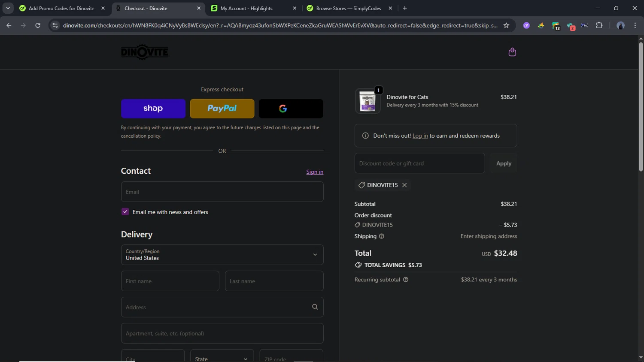Click the recurring subtotal info icon
The image size is (644, 362).
click(x=406, y=280)
